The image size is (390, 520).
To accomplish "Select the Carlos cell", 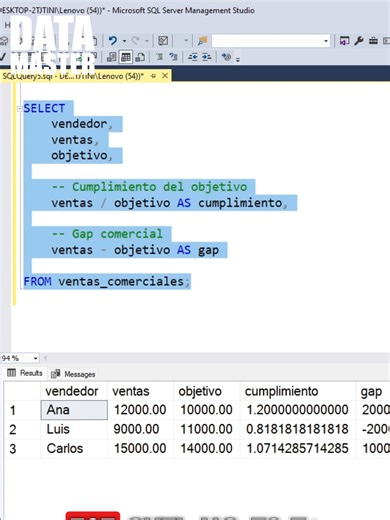I will pos(74,448).
